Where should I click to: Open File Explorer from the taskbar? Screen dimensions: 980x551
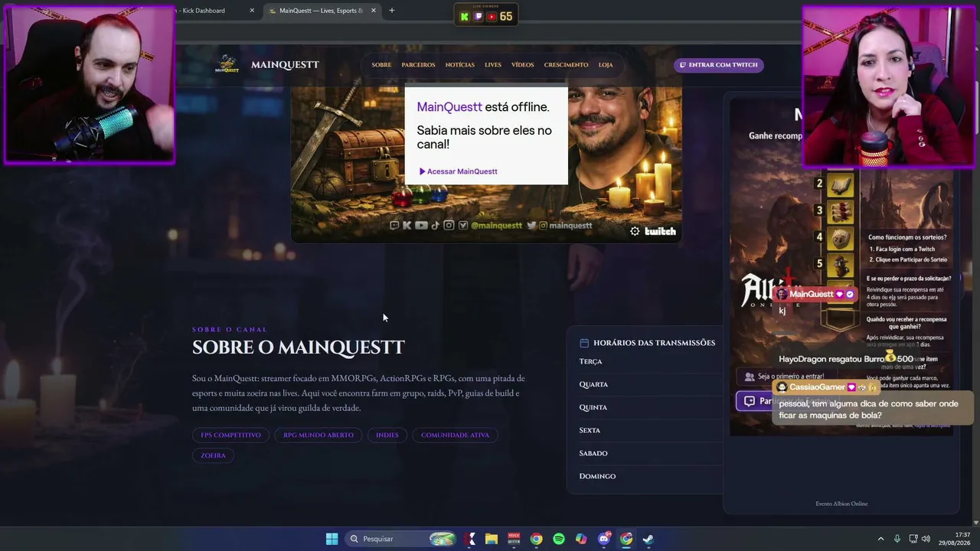pos(492,539)
